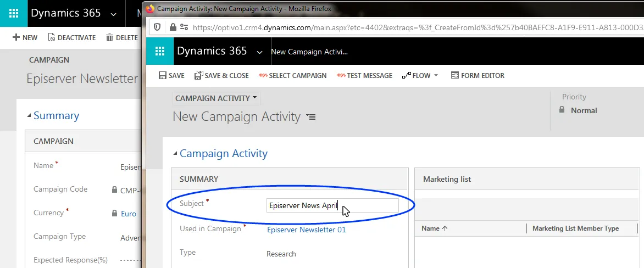Expand the Campaign Activity form selector dropdown

pyautogui.click(x=216, y=98)
